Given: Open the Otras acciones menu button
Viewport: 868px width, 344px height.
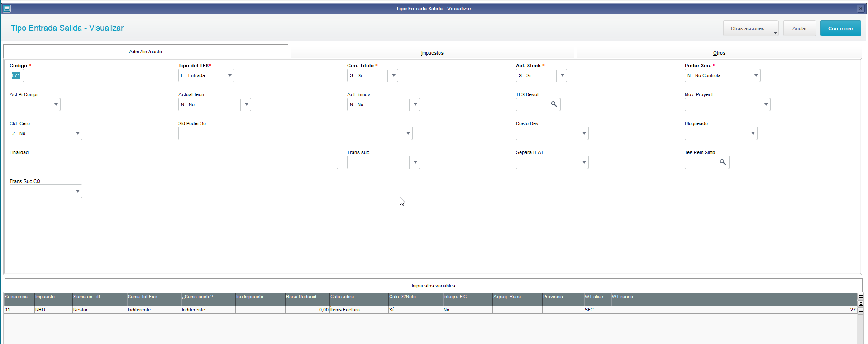Looking at the screenshot, I should coord(751,28).
